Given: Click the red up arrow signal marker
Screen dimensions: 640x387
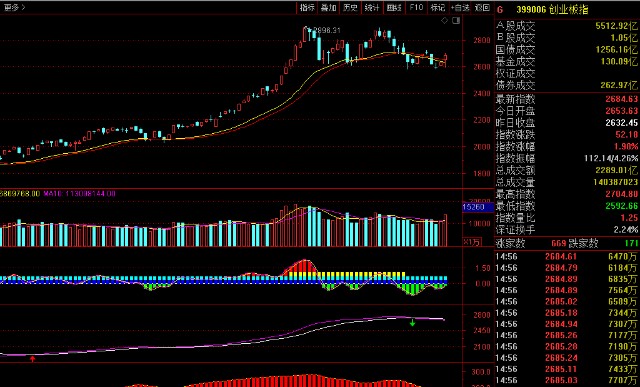Looking at the screenshot, I should 33,359.
